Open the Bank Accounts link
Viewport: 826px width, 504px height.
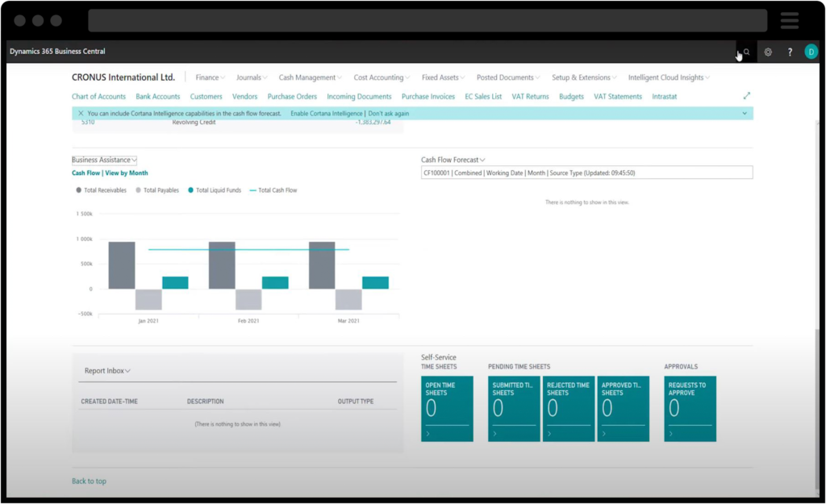pos(157,97)
